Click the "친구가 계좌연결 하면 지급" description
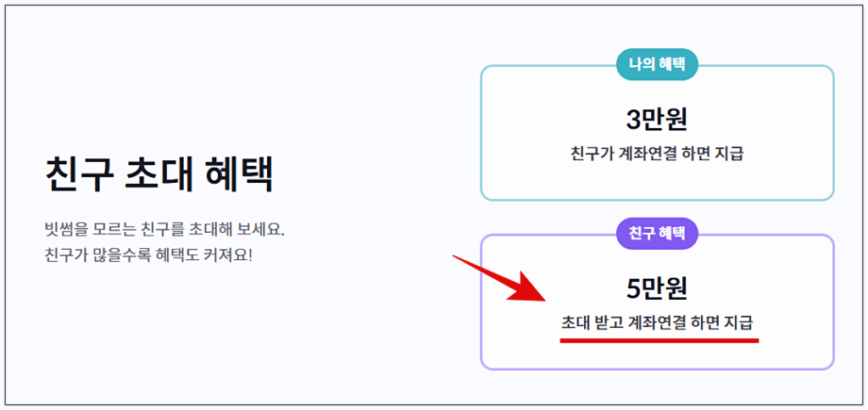The height and width of the screenshot is (410, 868). point(657,154)
